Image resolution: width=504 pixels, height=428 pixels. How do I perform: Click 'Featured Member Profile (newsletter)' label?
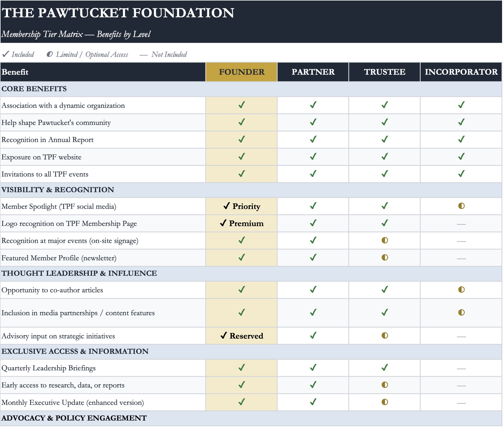tap(59, 258)
